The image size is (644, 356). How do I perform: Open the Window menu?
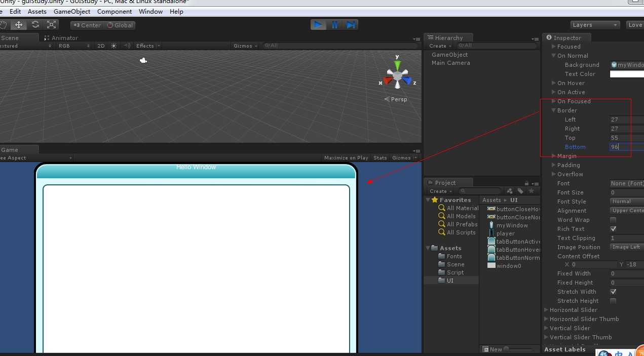150,11
